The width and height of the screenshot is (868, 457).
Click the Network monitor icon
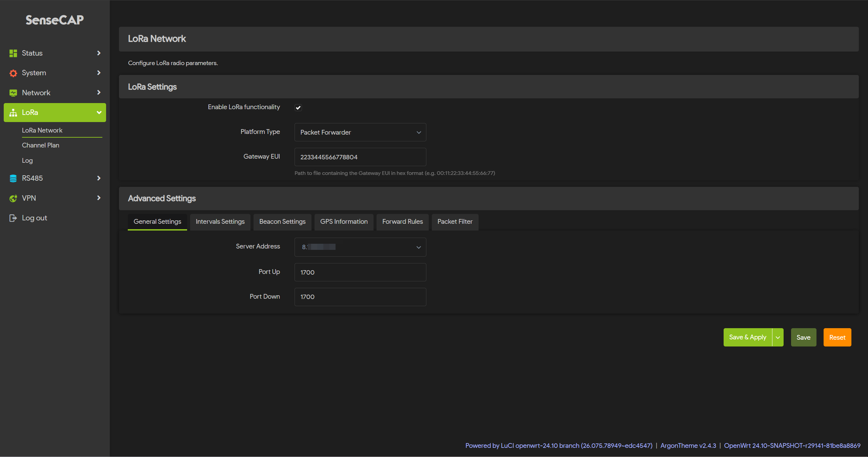[13, 93]
